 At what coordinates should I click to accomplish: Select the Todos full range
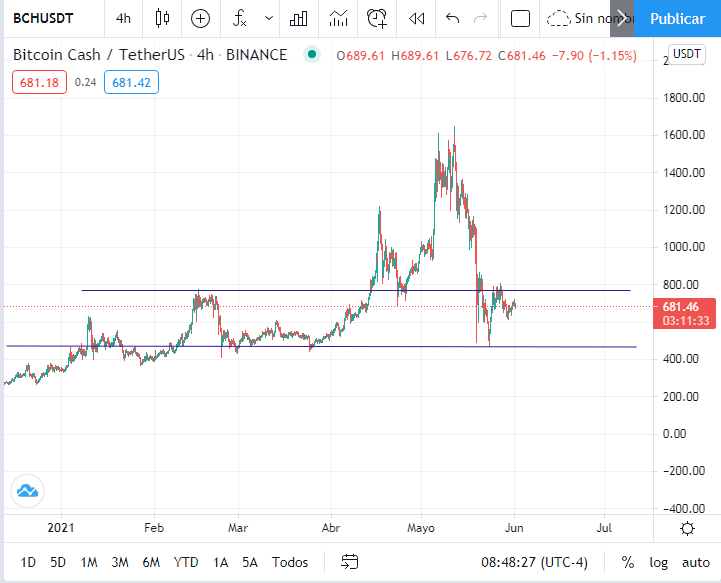click(290, 562)
